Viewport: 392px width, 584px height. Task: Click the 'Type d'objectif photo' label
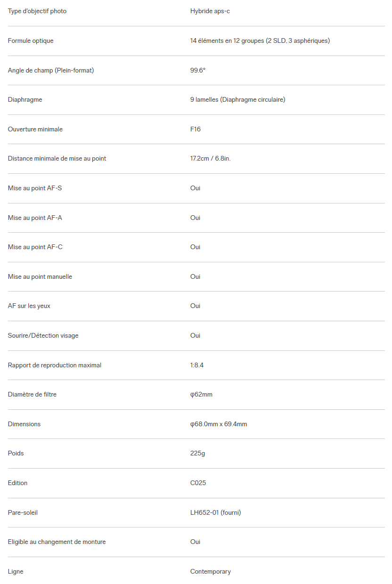click(x=37, y=11)
